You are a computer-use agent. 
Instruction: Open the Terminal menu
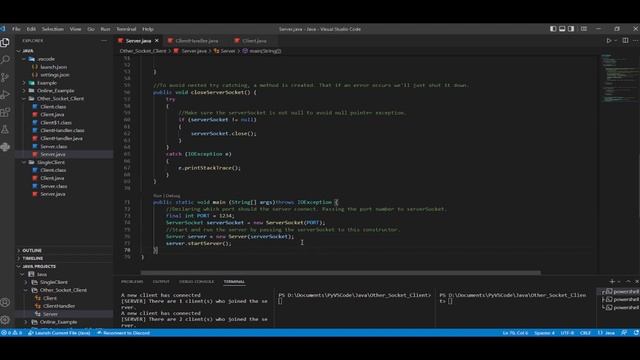[126, 29]
